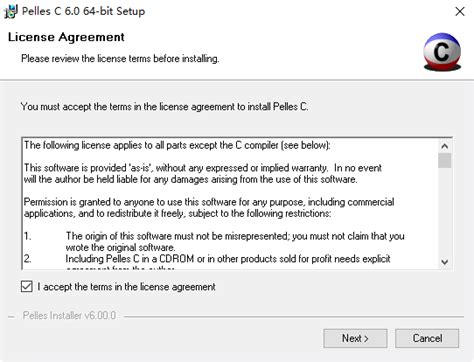Click the license scrollbar up arrow

tap(445, 146)
